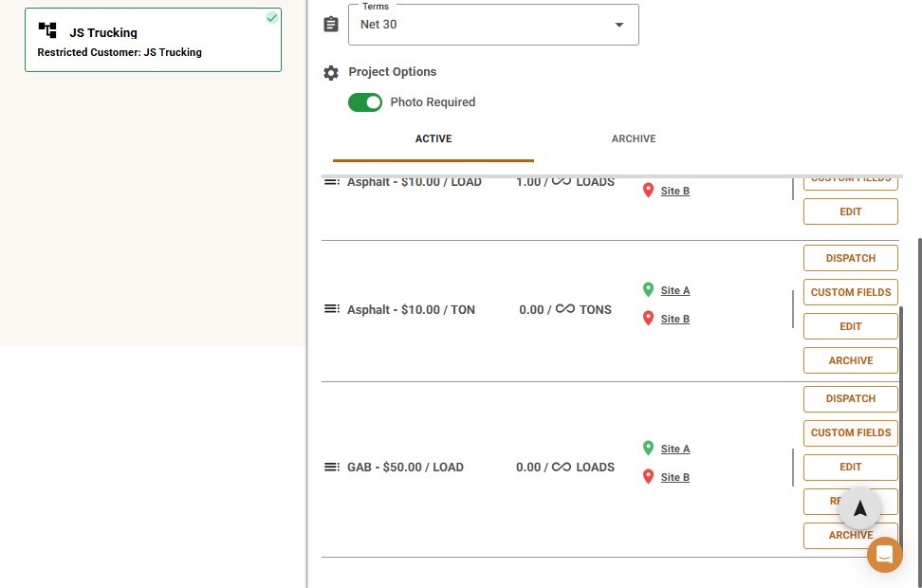Click CUSTOM FIELDS for GAB $50.00 / LOAD
The image size is (922, 588).
click(850, 432)
